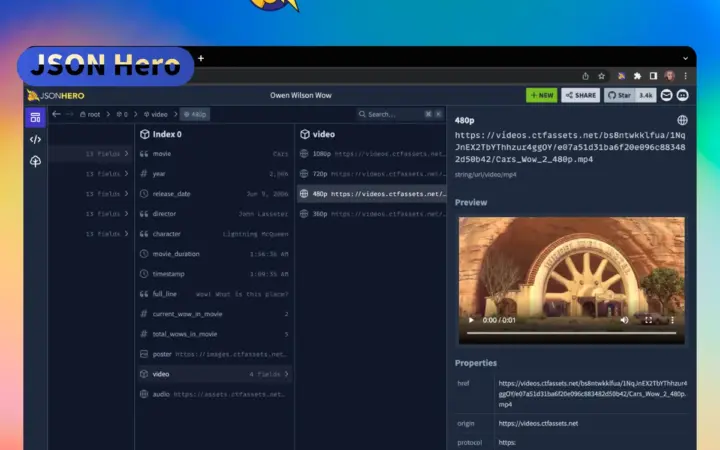Select the full_line field row

point(214,294)
